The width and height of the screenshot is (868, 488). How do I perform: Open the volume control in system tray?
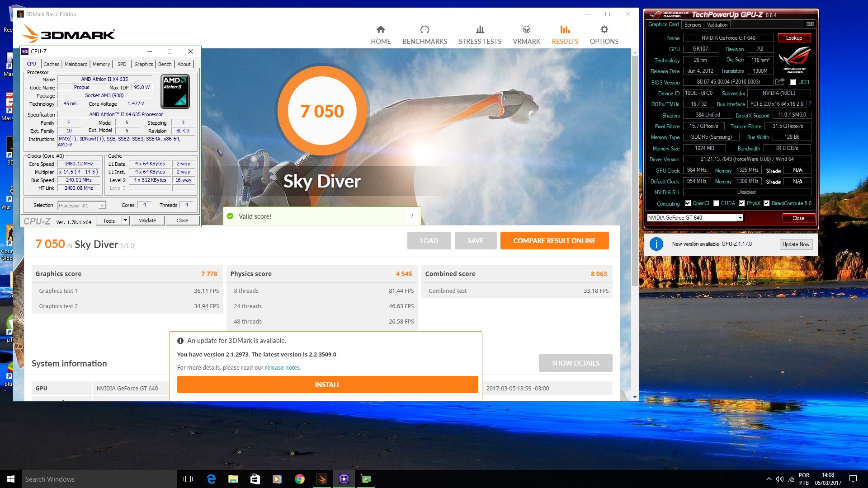tap(780, 479)
